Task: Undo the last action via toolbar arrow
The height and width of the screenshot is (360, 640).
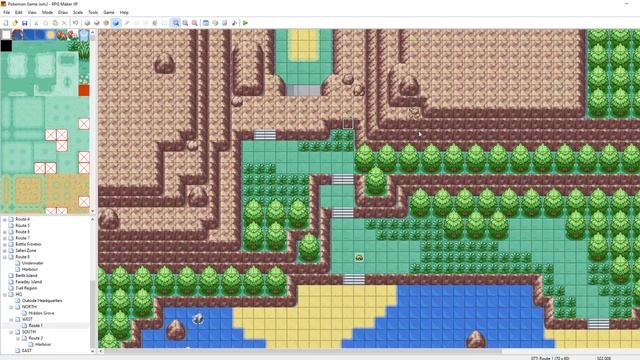Action: pos(76,23)
